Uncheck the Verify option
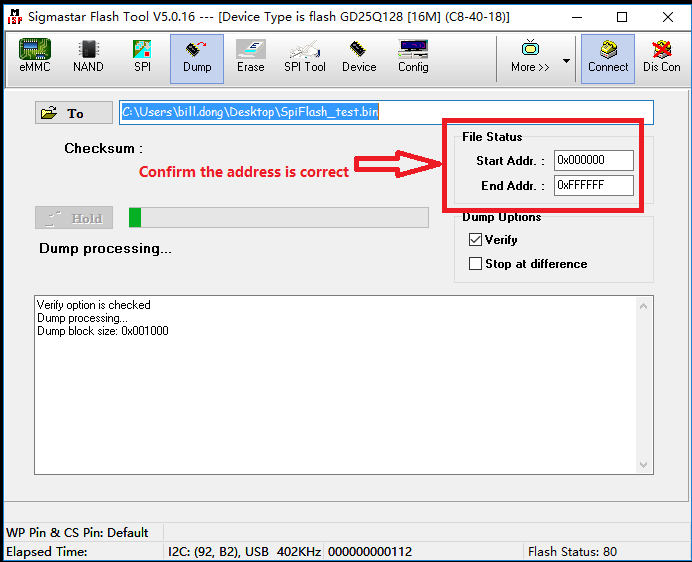 click(476, 240)
